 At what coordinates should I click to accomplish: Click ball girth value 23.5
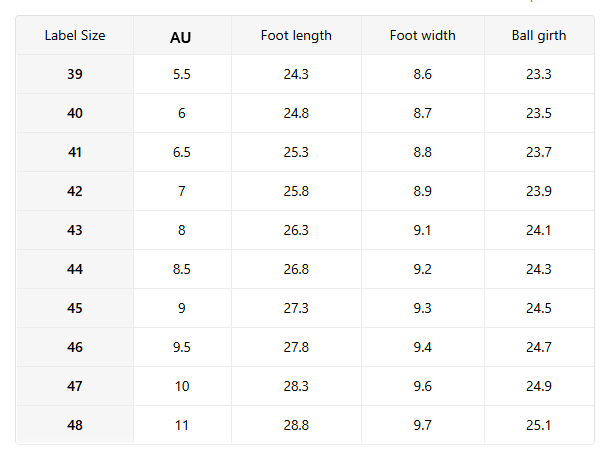(x=538, y=114)
